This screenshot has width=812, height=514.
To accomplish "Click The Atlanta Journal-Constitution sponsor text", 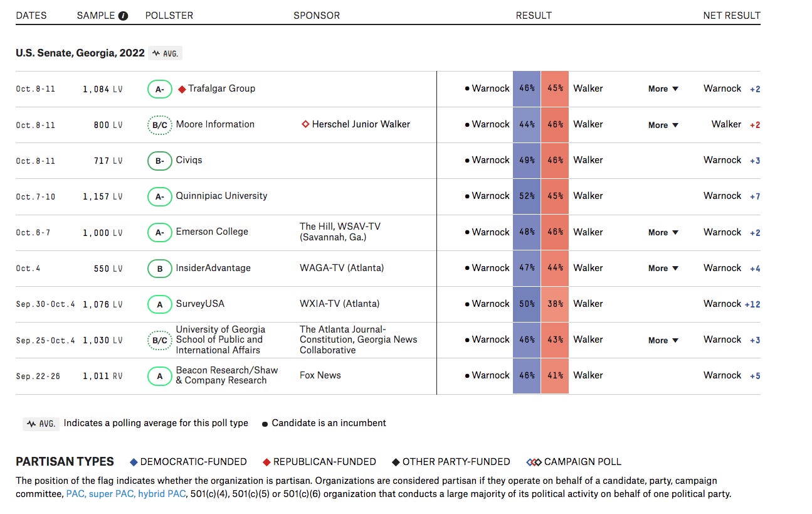I will (358, 340).
